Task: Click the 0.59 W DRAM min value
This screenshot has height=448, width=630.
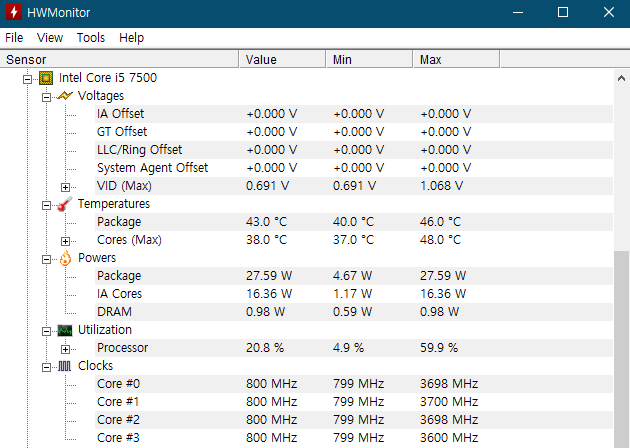Action: click(352, 312)
